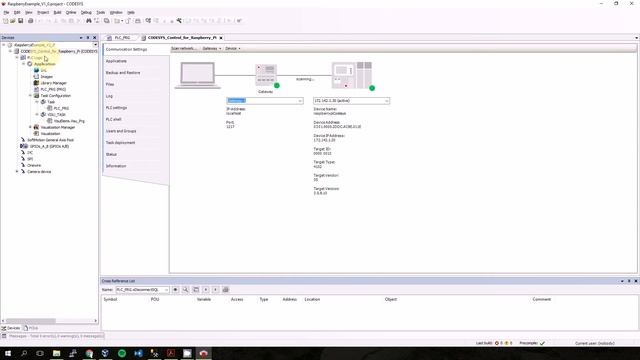This screenshot has height=360, width=640.
Task: Click the Symbol column header
Action: pyautogui.click(x=110, y=299)
